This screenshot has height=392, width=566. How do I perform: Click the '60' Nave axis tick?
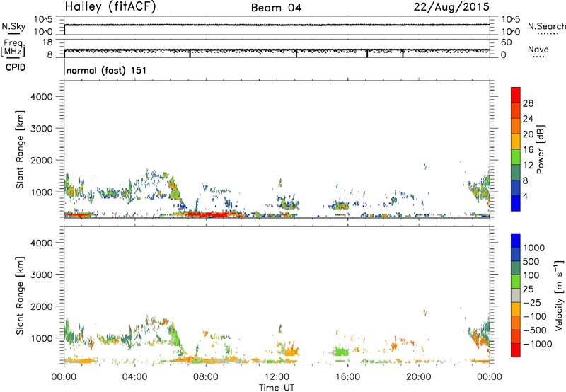tap(506, 42)
